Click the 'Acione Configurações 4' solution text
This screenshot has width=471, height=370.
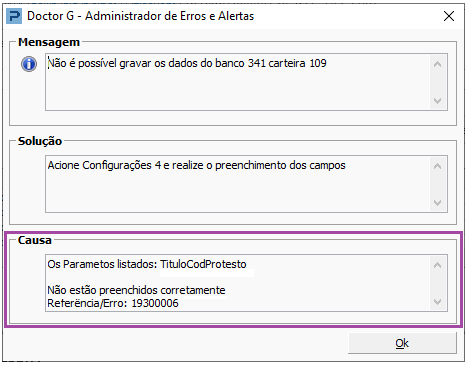(x=104, y=165)
